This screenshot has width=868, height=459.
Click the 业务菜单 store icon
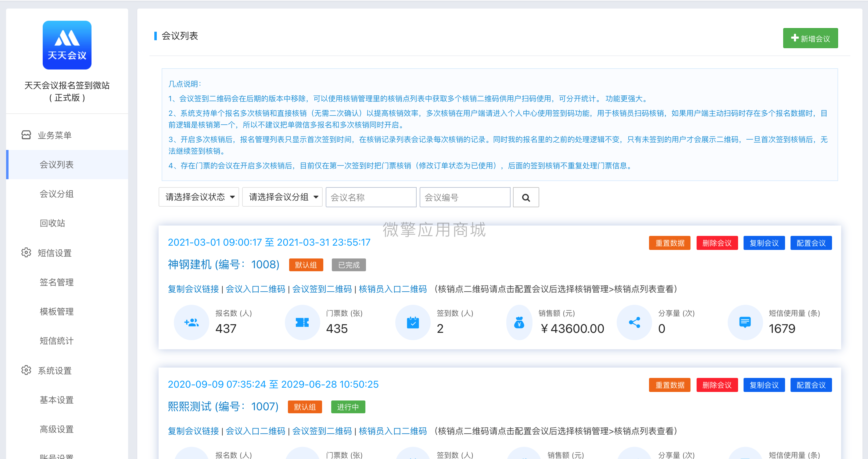pos(26,135)
